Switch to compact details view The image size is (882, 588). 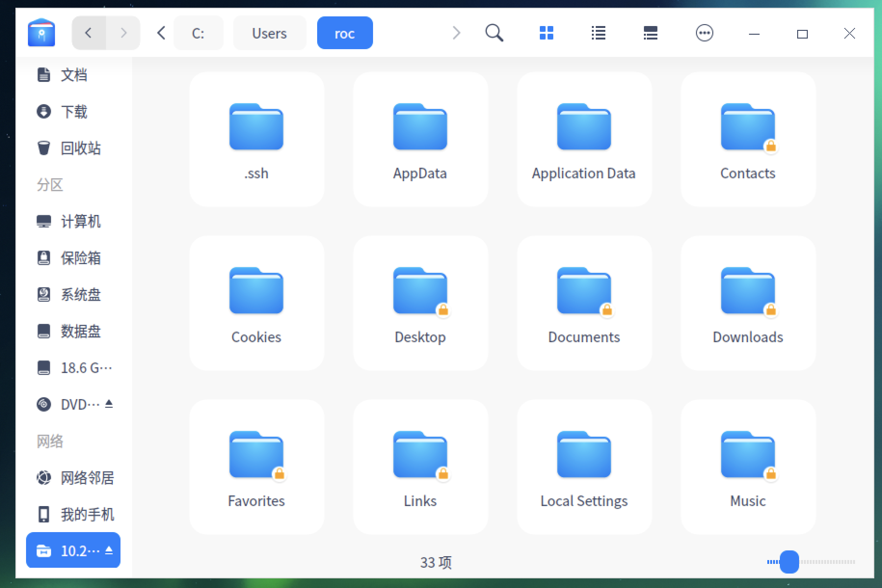coord(651,33)
